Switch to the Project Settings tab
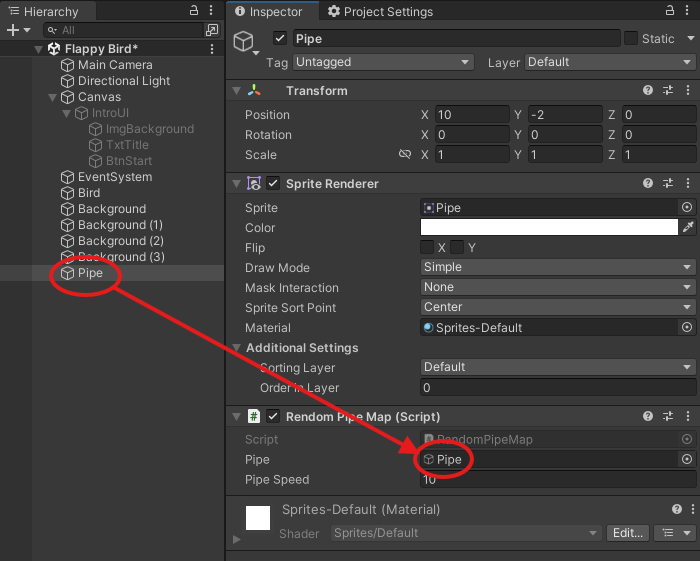 [x=380, y=12]
